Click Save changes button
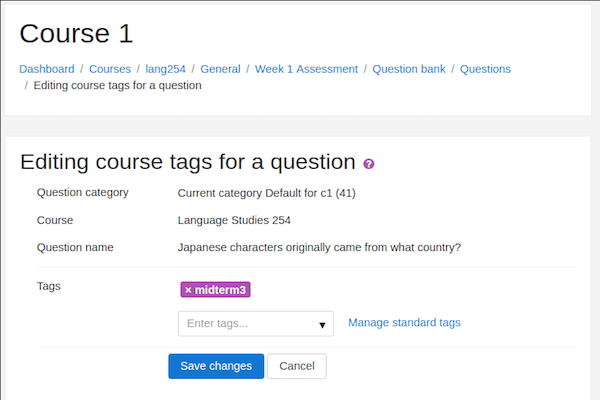The width and height of the screenshot is (600, 400). pyautogui.click(x=216, y=366)
